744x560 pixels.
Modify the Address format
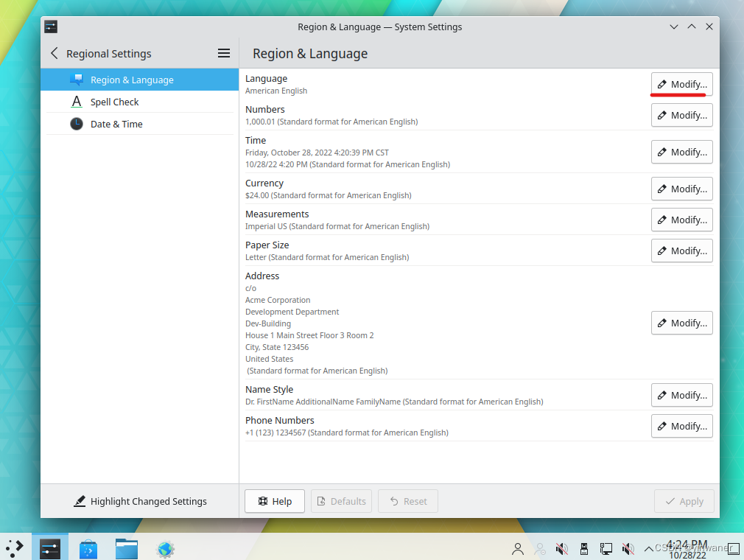[x=682, y=323]
